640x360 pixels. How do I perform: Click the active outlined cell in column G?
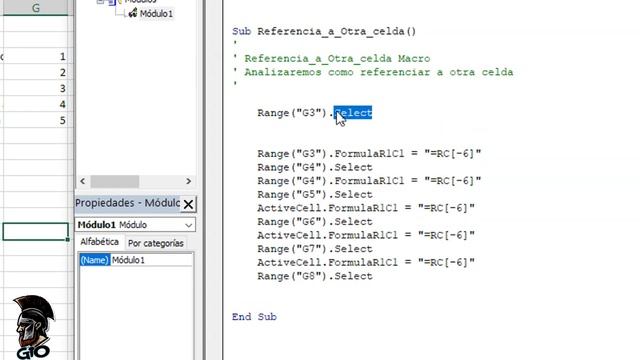[x=36, y=231]
